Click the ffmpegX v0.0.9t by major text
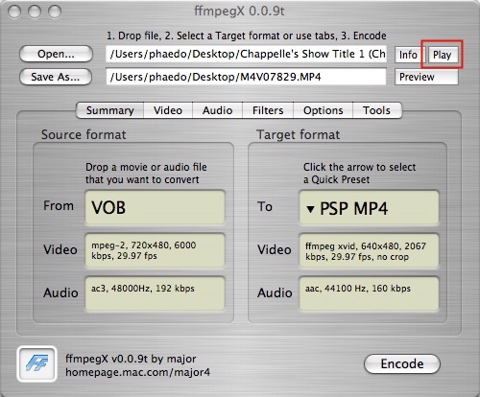The height and width of the screenshot is (397, 480). (x=131, y=359)
